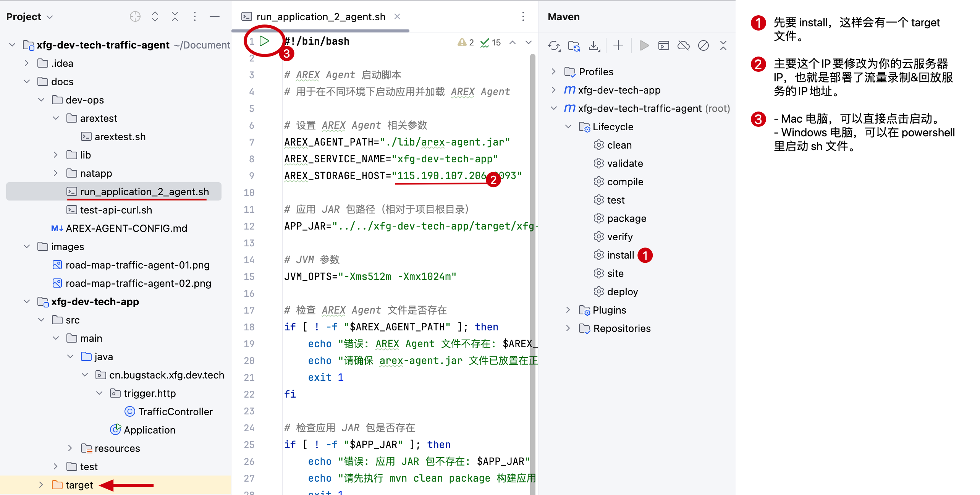The image size is (980, 495).
Task: Click Generate Sources and Update Folders icon
Action: (x=574, y=45)
